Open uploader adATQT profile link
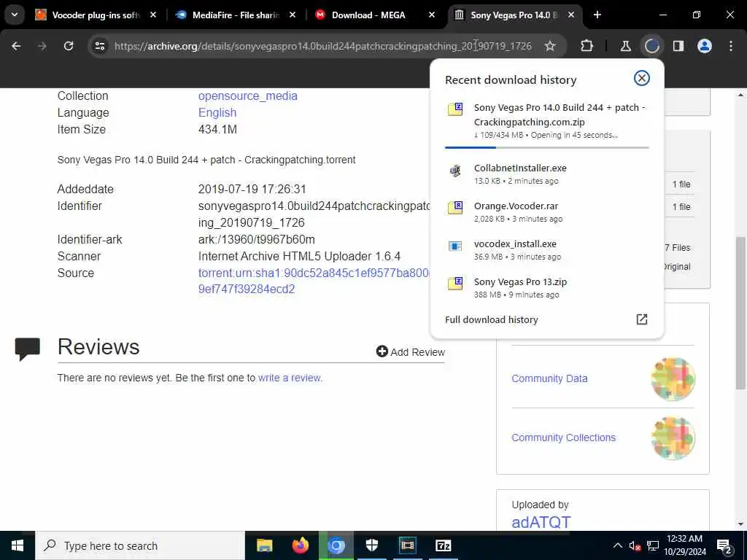 (541, 522)
